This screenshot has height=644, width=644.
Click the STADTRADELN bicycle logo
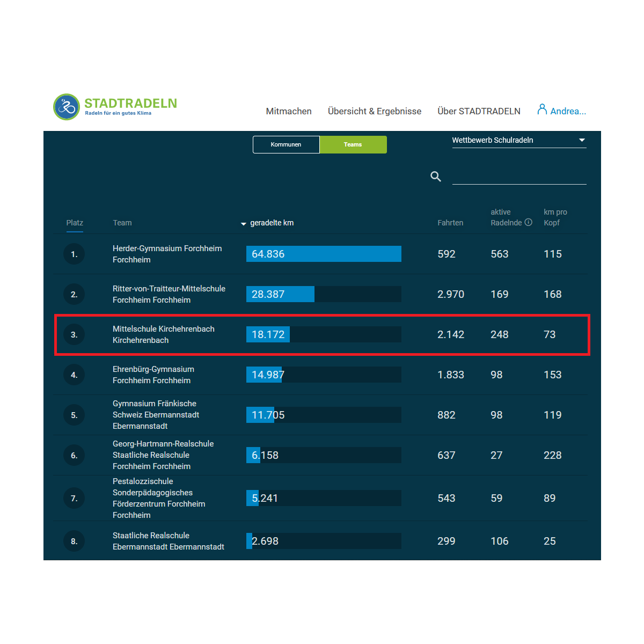point(67,107)
